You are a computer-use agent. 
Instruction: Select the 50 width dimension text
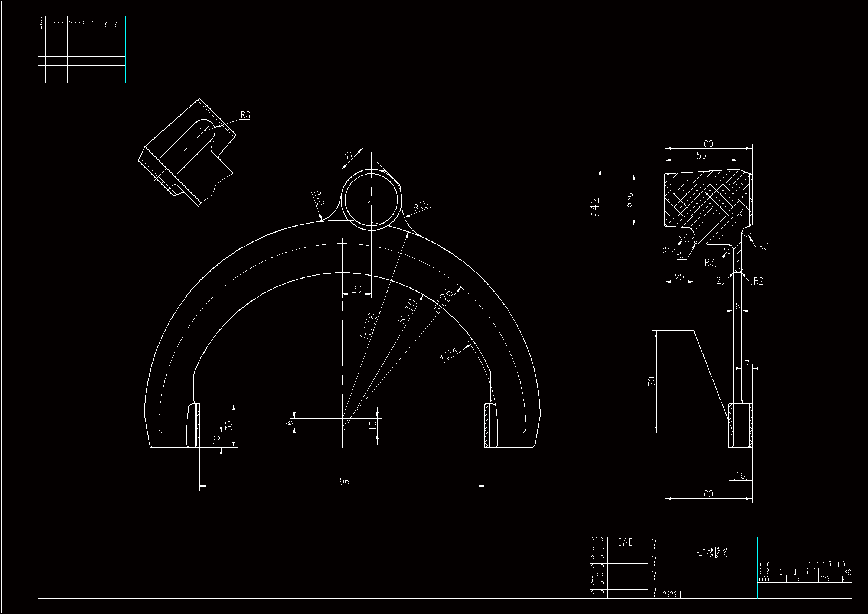pyautogui.click(x=701, y=156)
